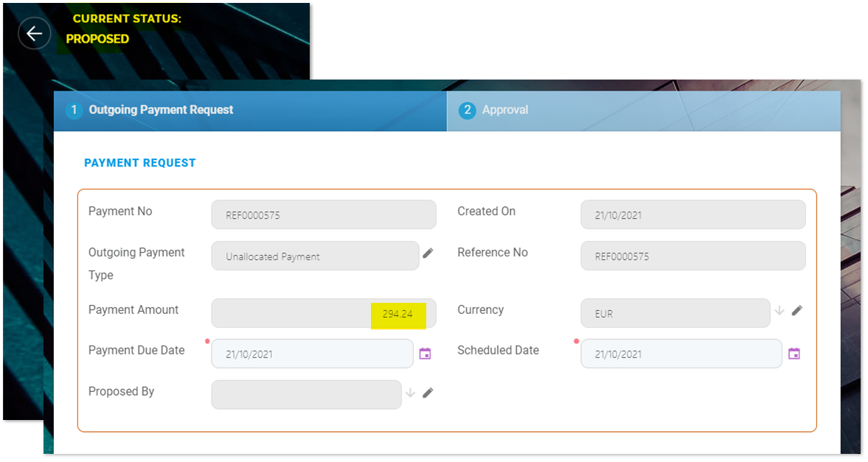Click the EUR currency field
Screen dimensions: 868x462
[x=675, y=313]
